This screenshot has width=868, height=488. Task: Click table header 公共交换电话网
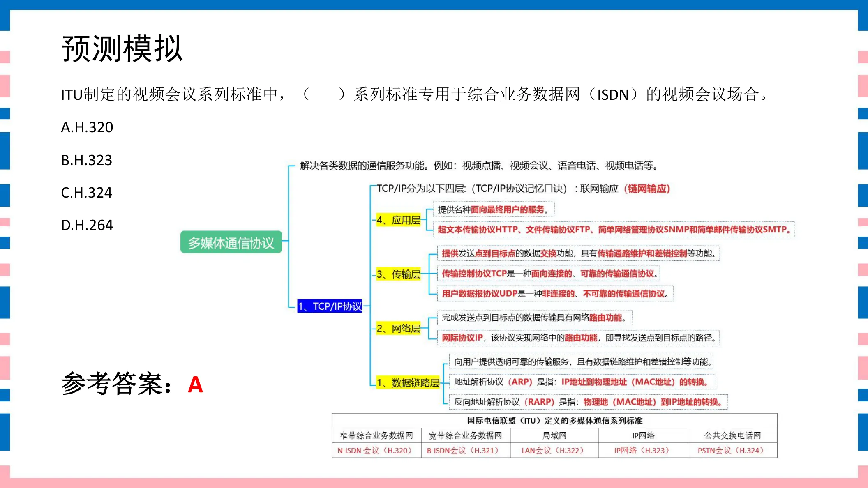[x=732, y=435]
